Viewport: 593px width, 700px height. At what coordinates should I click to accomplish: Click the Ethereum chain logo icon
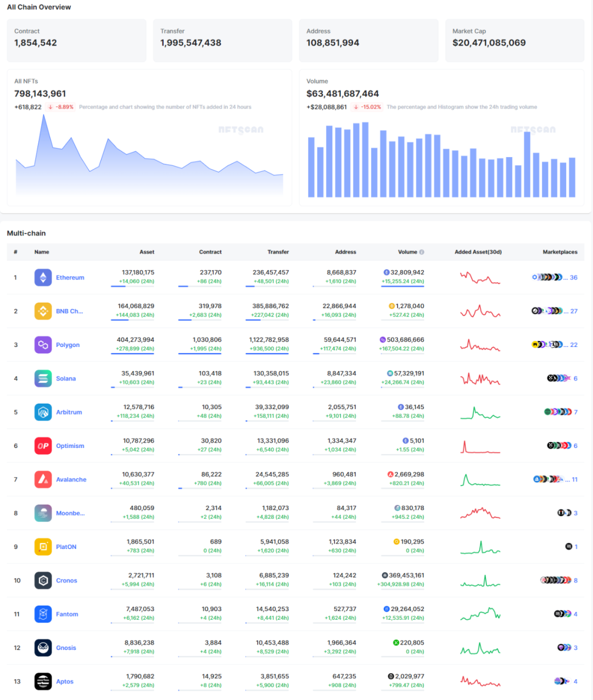pos(43,277)
